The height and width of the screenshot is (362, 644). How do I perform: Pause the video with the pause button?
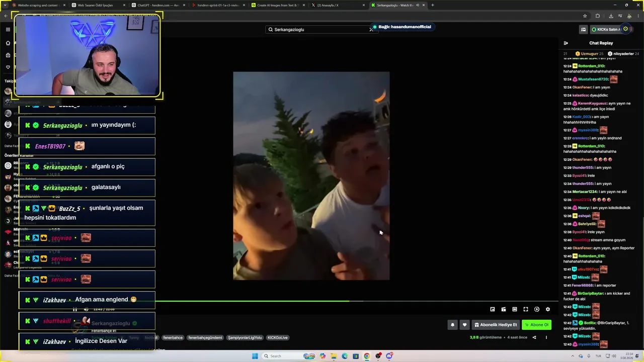(75, 309)
